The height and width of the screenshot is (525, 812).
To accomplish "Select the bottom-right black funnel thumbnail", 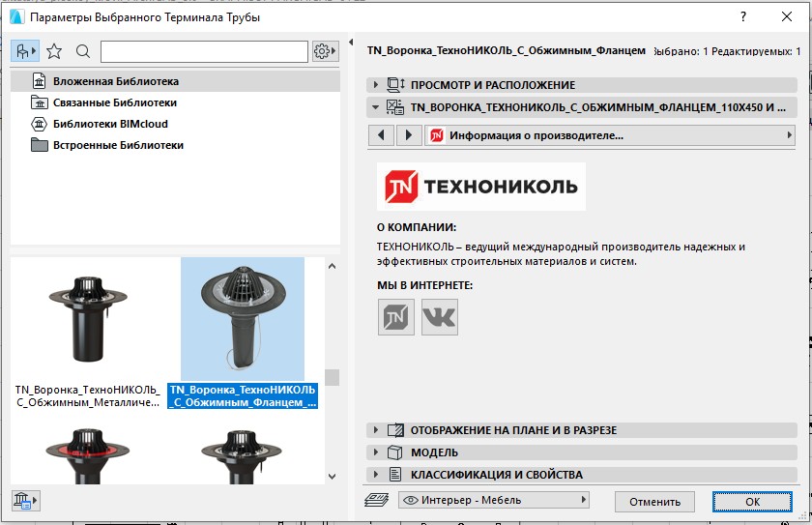I will [242, 455].
